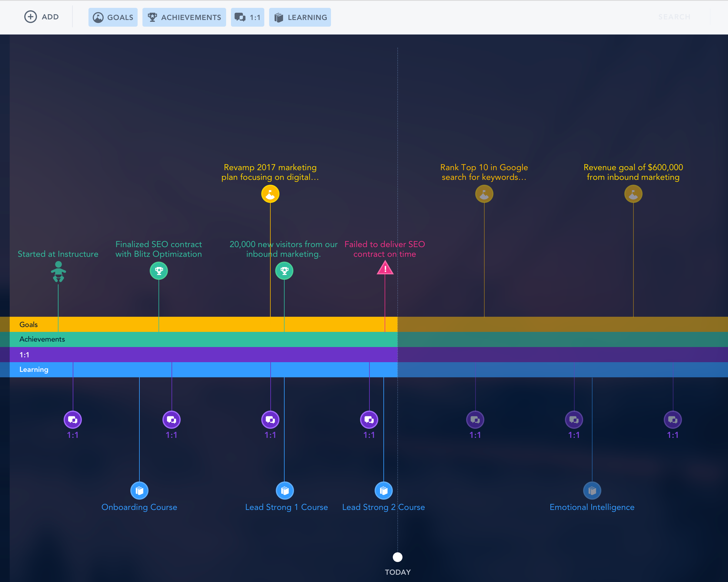Click the Search field
Screen dimensions: 728x582
coord(674,17)
